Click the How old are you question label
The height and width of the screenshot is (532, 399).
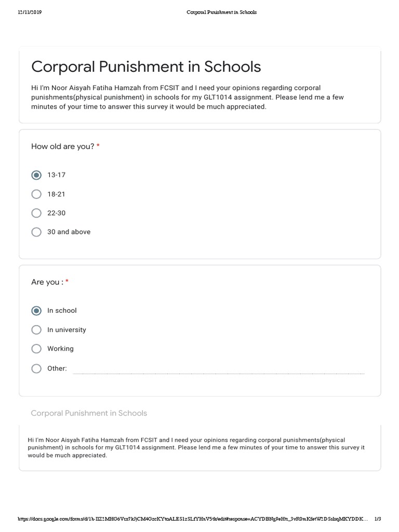(63, 147)
